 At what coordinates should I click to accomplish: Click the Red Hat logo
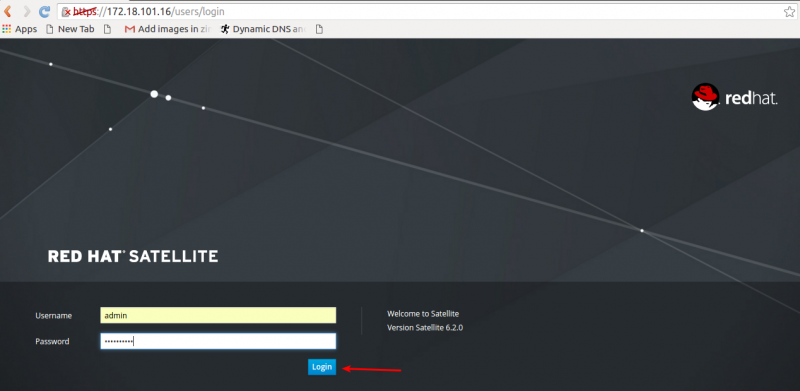pos(734,97)
